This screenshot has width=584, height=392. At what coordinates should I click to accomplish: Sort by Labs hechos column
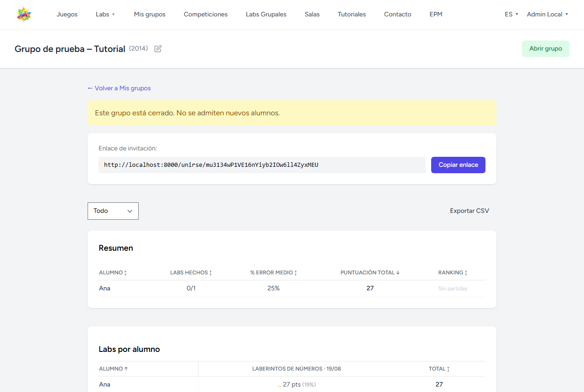pos(191,273)
